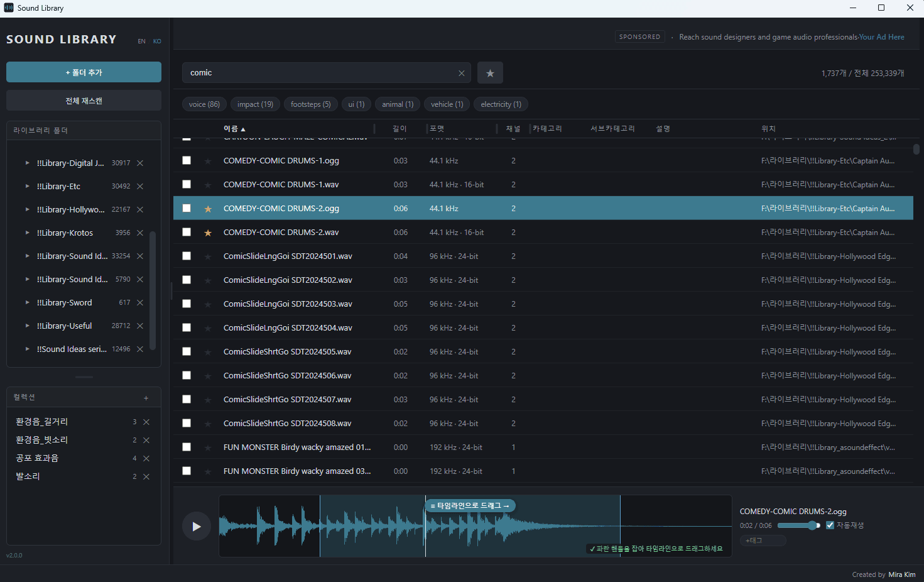Add a new collection with plus icon

pyautogui.click(x=146, y=398)
